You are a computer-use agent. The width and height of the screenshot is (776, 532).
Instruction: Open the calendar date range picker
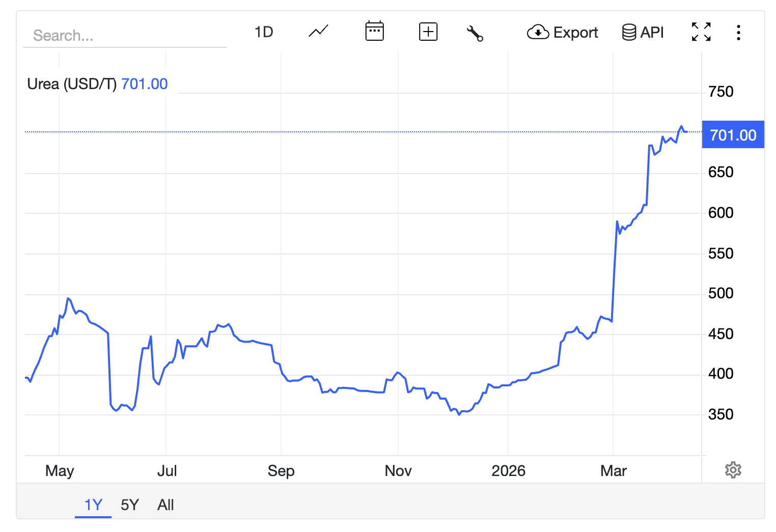(x=374, y=32)
